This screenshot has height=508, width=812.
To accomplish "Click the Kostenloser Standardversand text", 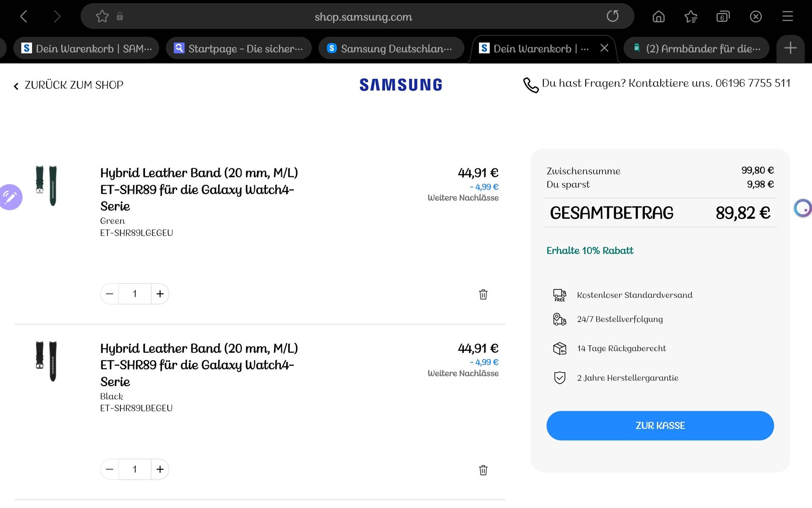I will [x=634, y=295].
